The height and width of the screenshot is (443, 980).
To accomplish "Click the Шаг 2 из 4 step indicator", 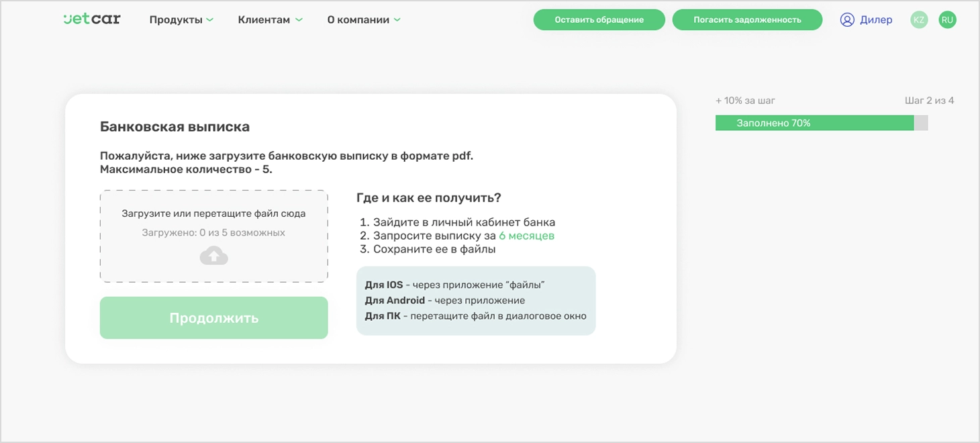I will [x=929, y=99].
